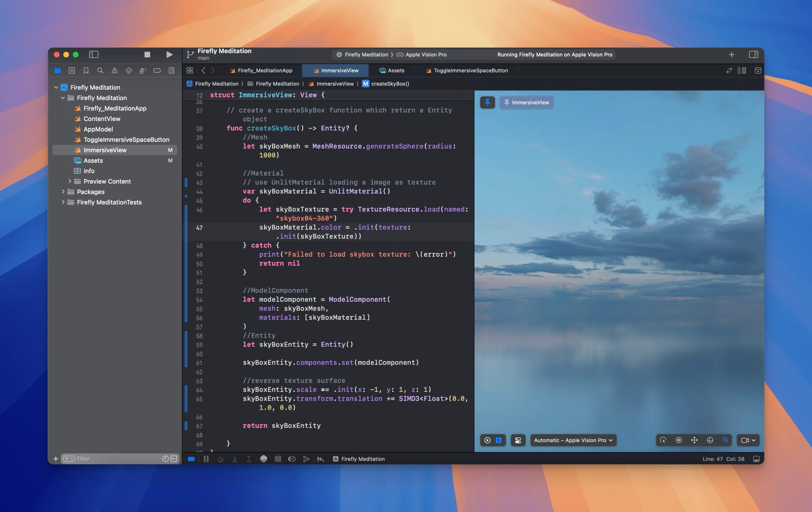Click the Add (+) Library button
812x512 pixels.
click(731, 54)
